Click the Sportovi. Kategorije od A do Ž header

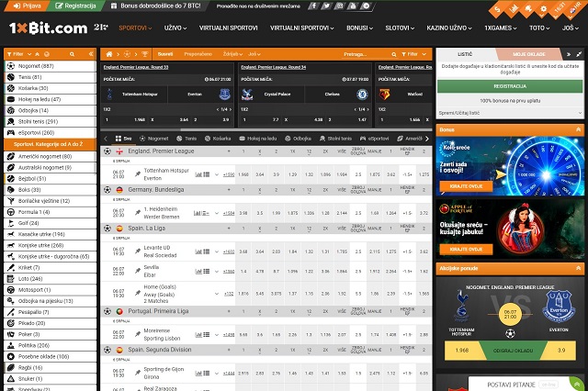click(51, 144)
